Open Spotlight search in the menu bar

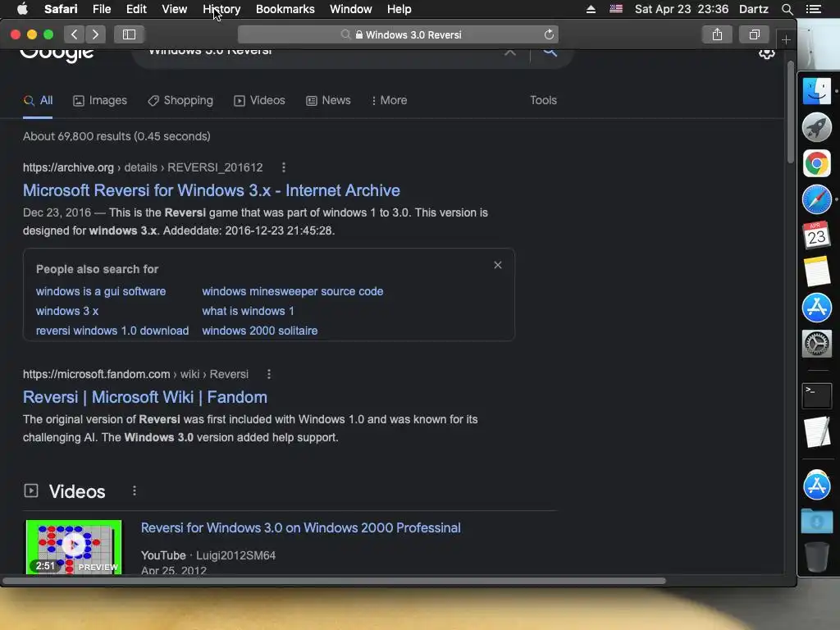[787, 9]
